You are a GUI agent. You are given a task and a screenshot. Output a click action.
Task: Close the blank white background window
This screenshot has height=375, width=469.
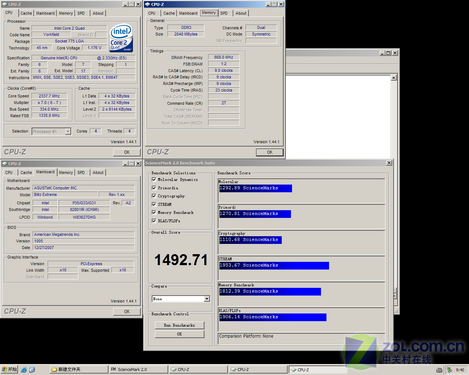click(395, 53)
